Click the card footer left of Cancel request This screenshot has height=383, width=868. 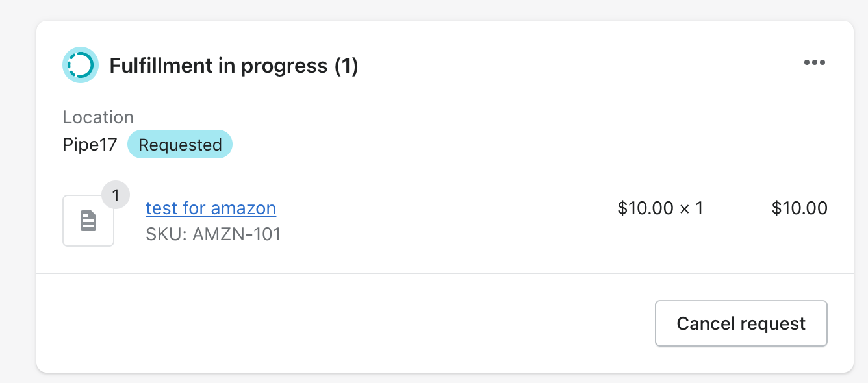(x=344, y=323)
